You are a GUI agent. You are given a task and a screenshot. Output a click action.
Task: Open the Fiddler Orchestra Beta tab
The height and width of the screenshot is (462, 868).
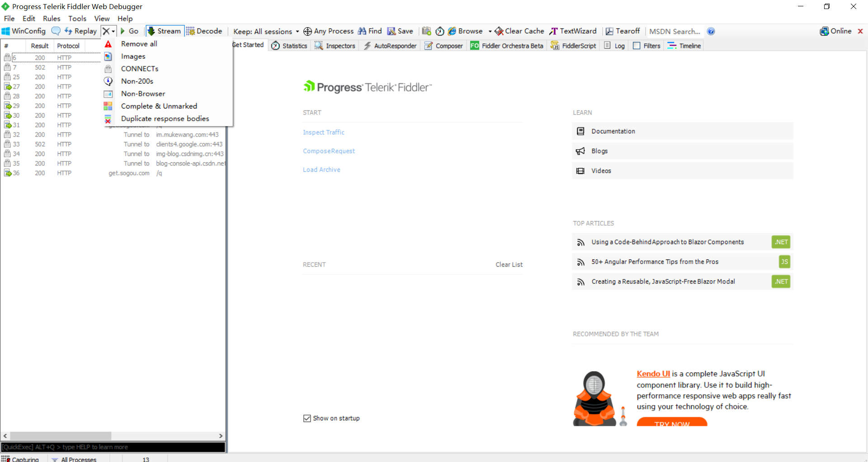click(507, 46)
